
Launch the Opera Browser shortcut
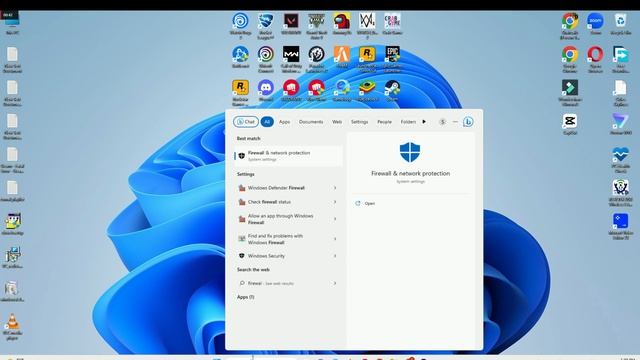pyautogui.click(x=596, y=54)
